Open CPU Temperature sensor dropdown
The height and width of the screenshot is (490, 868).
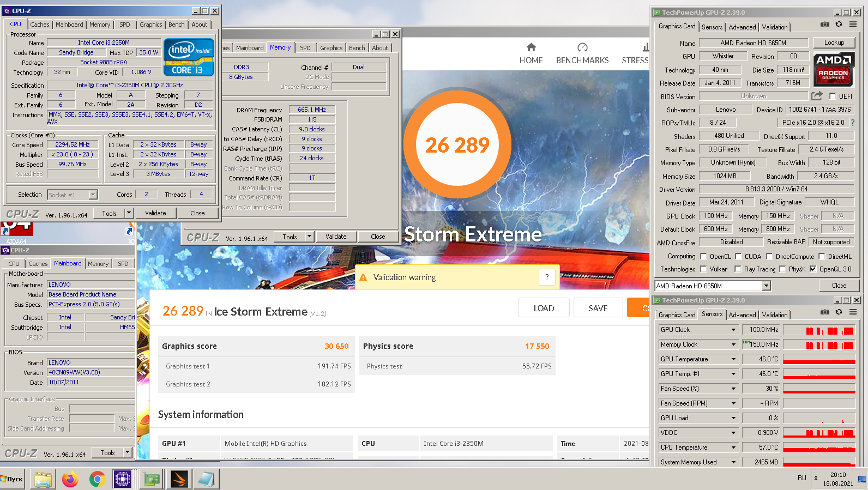733,447
